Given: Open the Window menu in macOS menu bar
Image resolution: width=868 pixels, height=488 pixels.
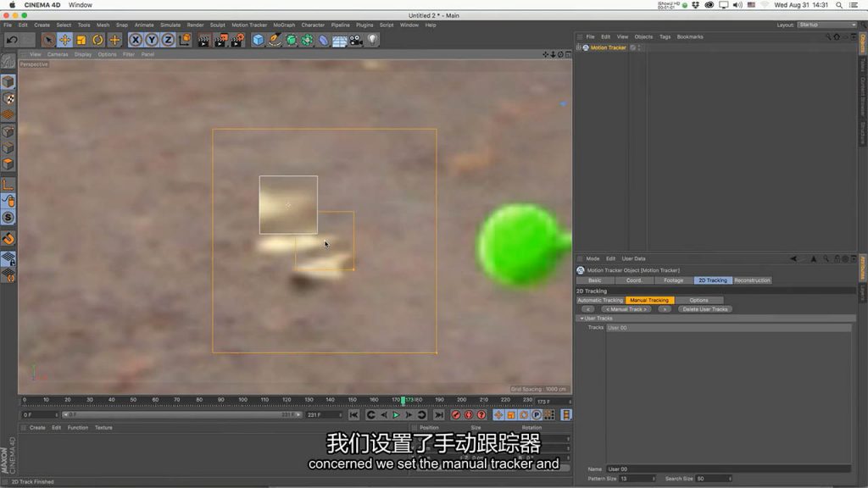Looking at the screenshot, I should click(81, 5).
